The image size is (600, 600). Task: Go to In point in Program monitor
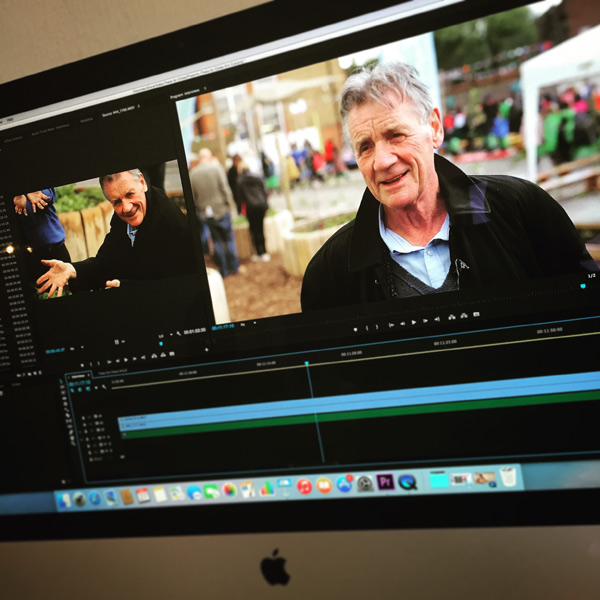pos(391,325)
